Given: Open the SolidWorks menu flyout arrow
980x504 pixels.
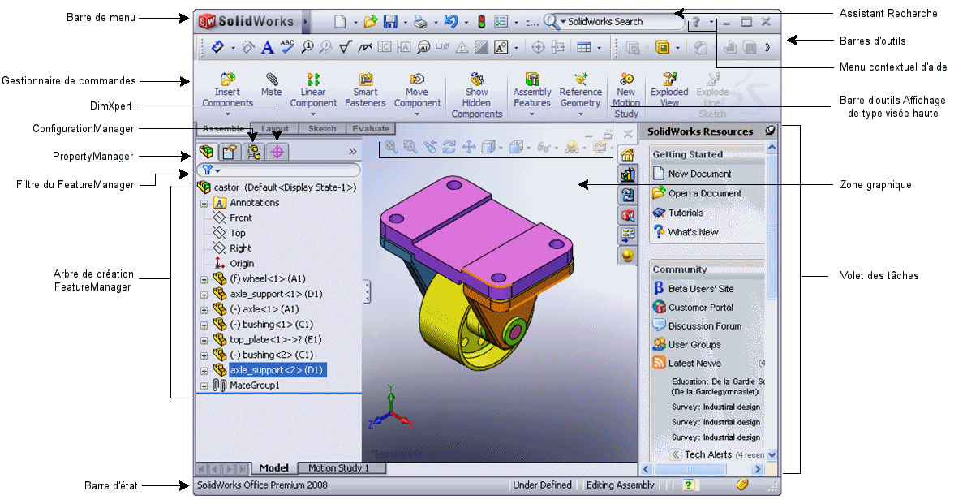Looking at the screenshot, I should coord(305,22).
